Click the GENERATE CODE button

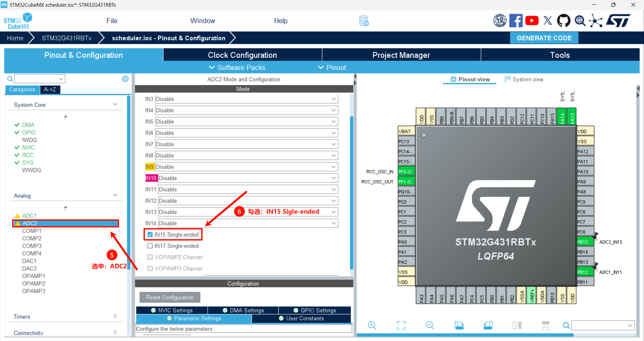pyautogui.click(x=544, y=38)
